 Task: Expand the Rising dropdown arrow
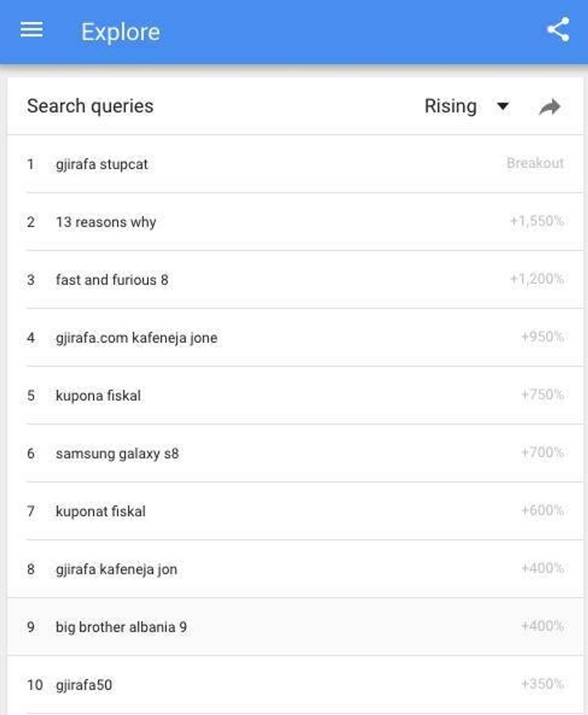pyautogui.click(x=503, y=107)
